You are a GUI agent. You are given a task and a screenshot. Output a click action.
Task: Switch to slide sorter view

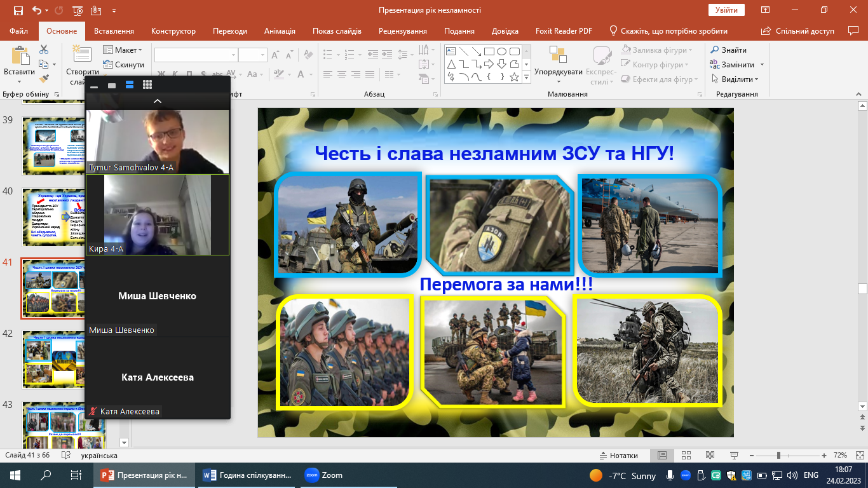(x=686, y=456)
